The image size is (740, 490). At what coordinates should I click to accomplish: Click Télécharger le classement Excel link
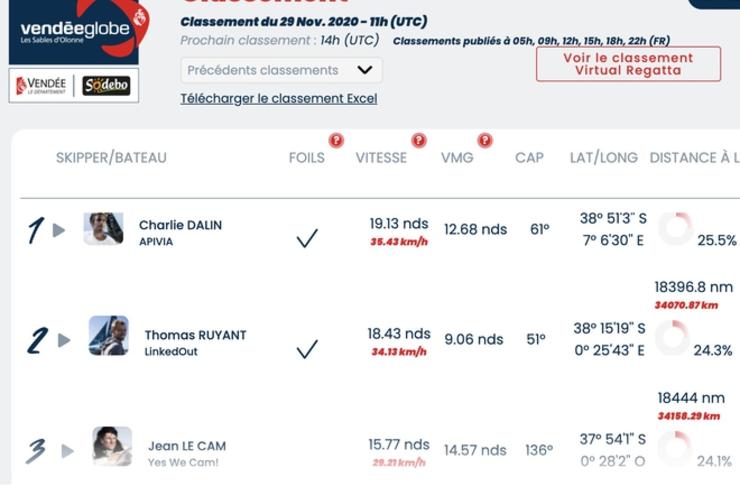point(278,99)
